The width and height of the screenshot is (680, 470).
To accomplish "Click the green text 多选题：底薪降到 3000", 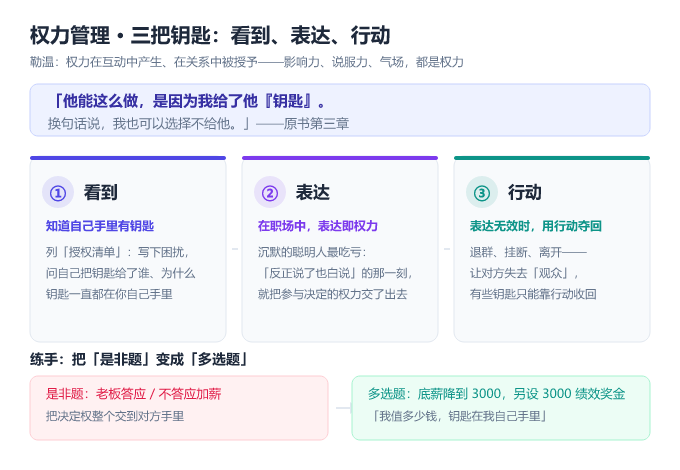I will pos(497,394).
